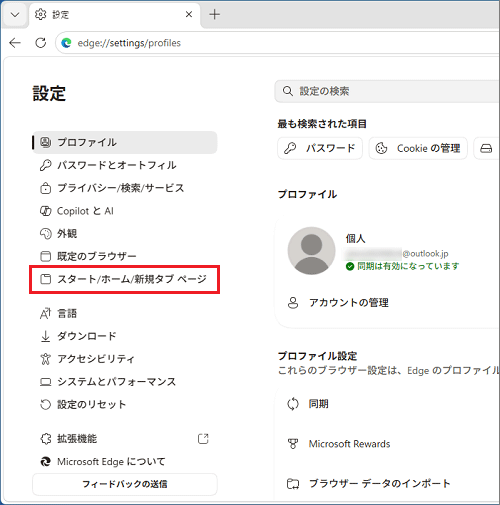The width and height of the screenshot is (500, 505).
Task: Open the tab actions chevron menu
Action: (x=15, y=15)
